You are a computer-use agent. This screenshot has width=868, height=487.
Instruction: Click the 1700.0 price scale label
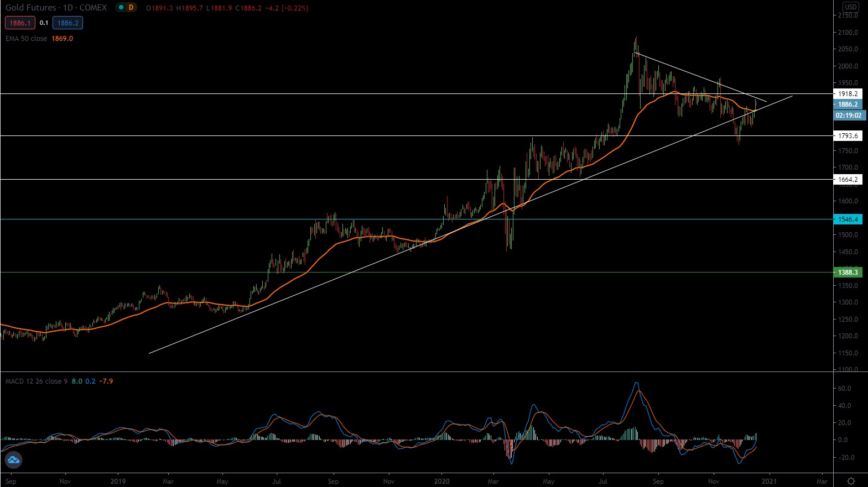click(x=848, y=167)
